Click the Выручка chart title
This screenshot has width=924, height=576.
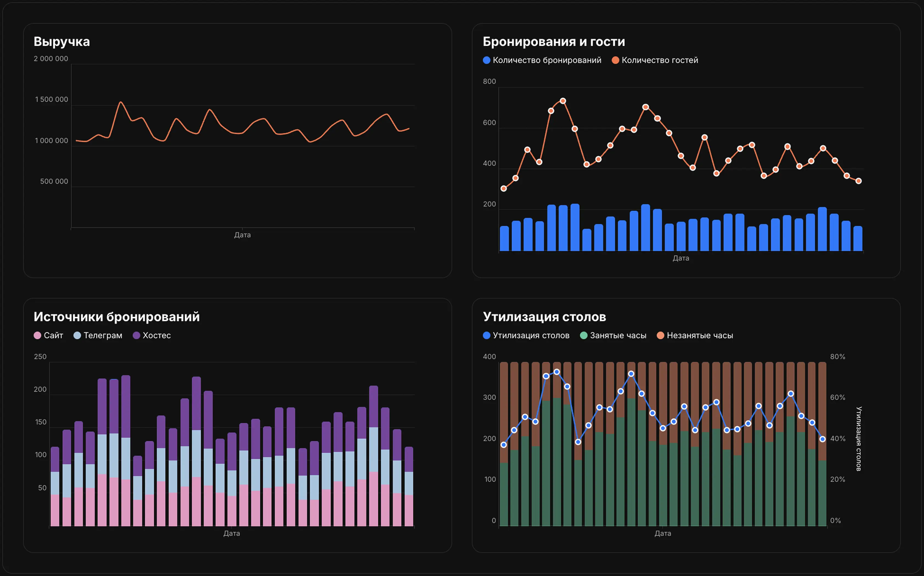(62, 41)
